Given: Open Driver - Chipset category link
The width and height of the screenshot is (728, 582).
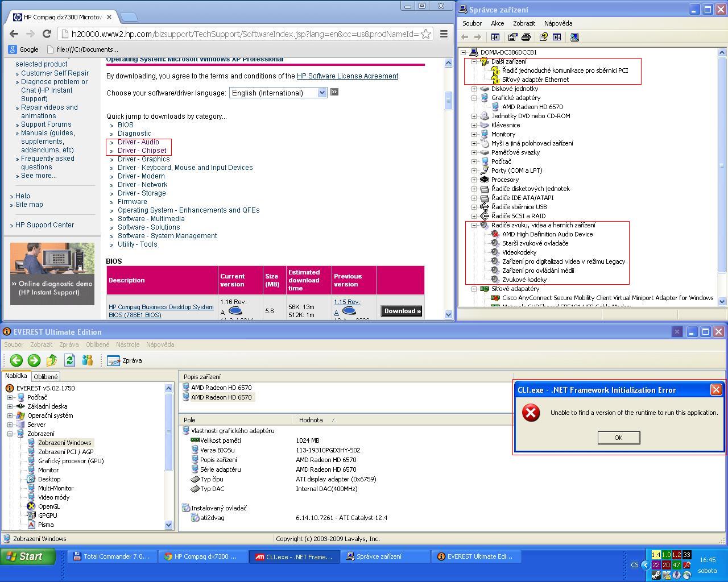Looking at the screenshot, I should point(142,151).
